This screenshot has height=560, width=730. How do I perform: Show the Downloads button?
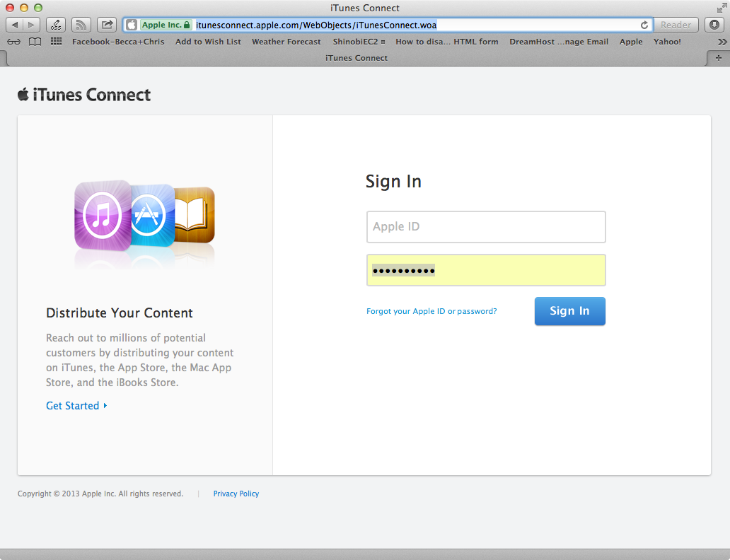[x=714, y=25]
